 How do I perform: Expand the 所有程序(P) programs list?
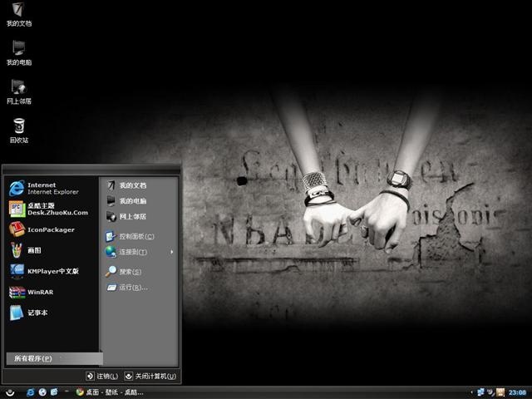point(54,358)
